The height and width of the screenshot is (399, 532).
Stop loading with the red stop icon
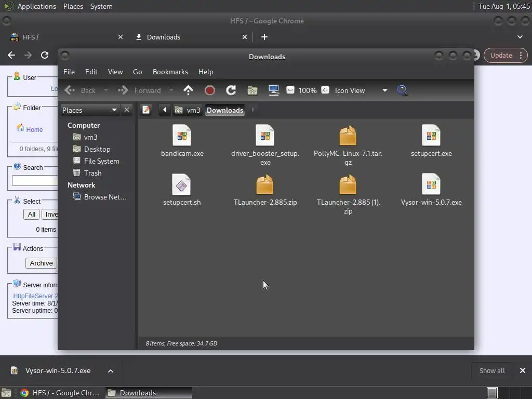pyautogui.click(x=210, y=90)
